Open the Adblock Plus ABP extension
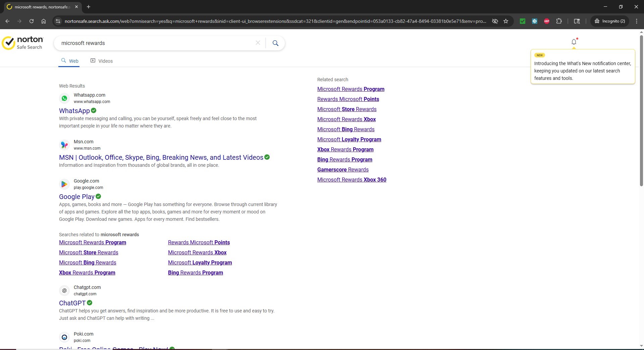 pyautogui.click(x=547, y=21)
